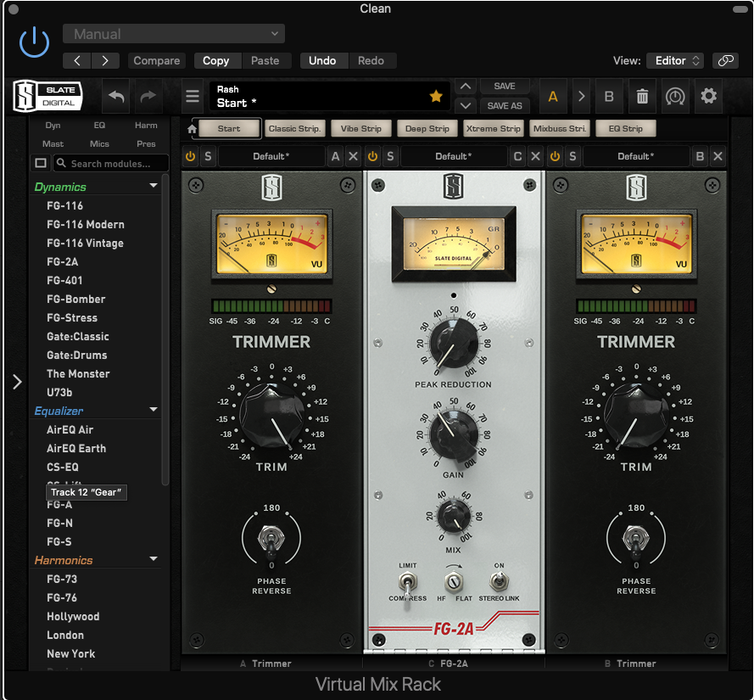Image resolution: width=754 pixels, height=700 pixels.
Task: Click the Search modules field
Action: (111, 164)
